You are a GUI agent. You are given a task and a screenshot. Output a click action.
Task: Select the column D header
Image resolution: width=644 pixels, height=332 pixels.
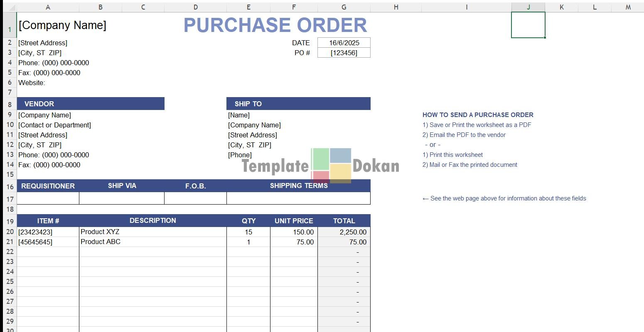click(195, 7)
